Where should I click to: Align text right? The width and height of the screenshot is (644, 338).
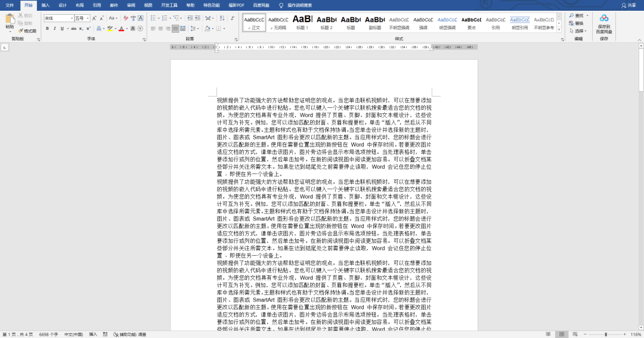click(x=168, y=29)
